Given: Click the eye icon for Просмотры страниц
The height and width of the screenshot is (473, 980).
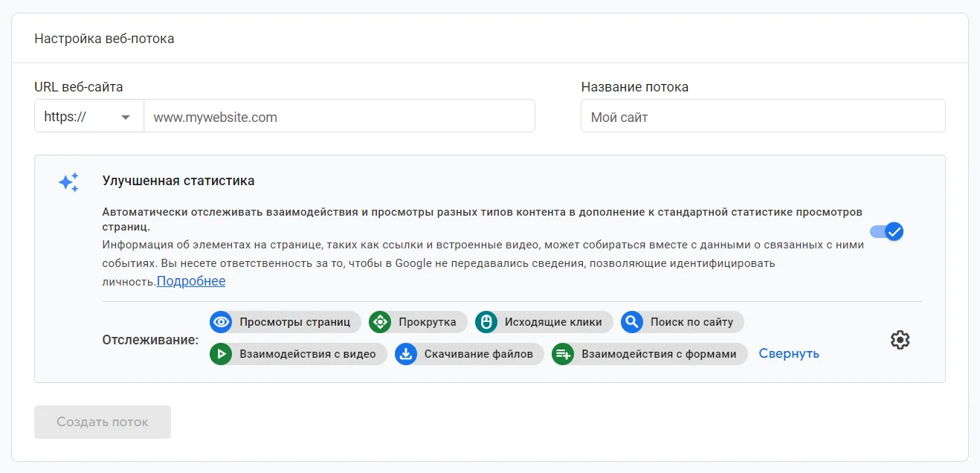Looking at the screenshot, I should point(221,322).
